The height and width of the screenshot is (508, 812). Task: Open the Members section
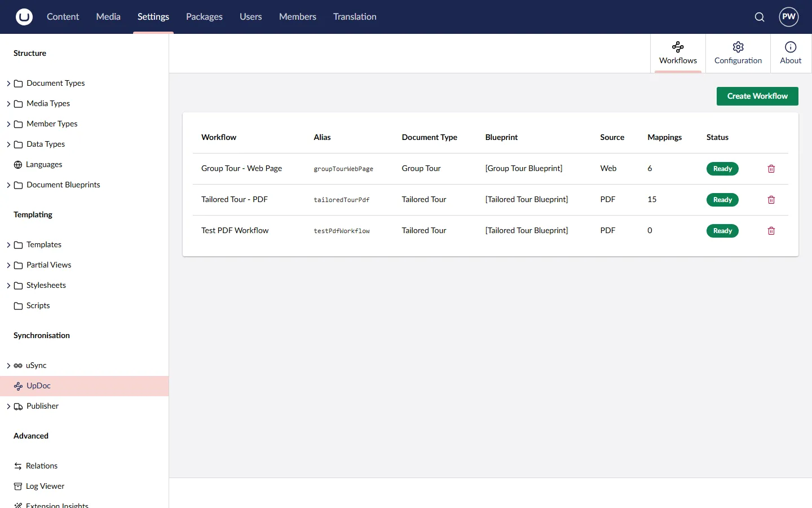(298, 17)
